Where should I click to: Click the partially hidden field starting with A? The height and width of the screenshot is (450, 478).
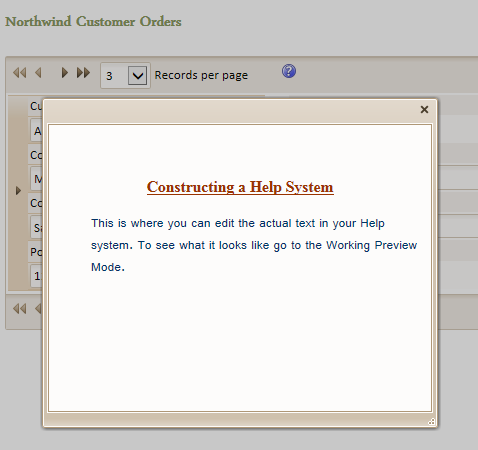tap(36, 131)
